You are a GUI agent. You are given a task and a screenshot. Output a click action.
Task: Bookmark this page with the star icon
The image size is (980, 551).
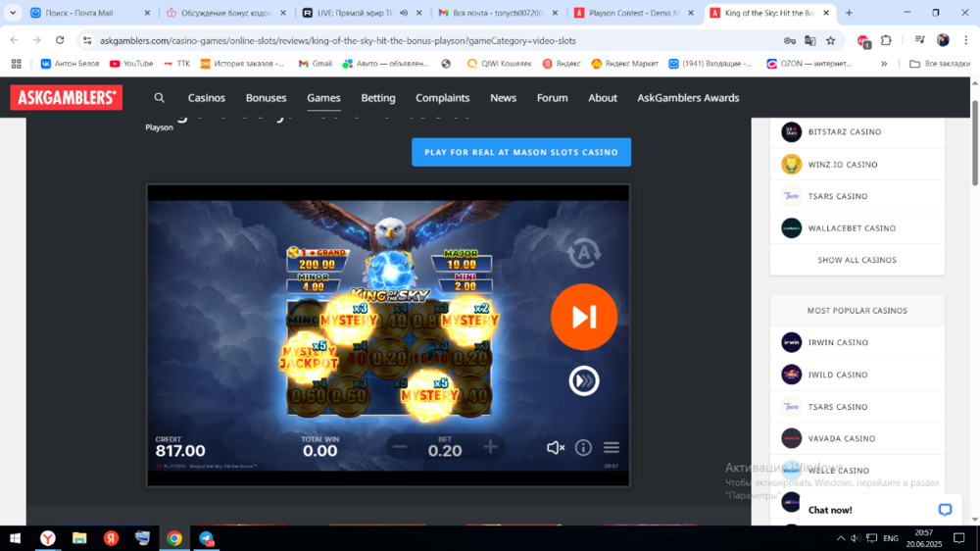pyautogui.click(x=830, y=40)
